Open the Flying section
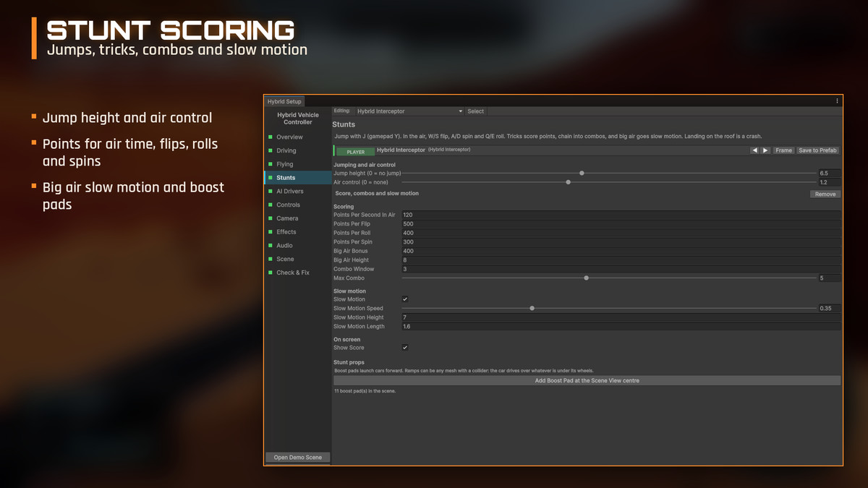The height and width of the screenshot is (488, 868). [x=297, y=164]
